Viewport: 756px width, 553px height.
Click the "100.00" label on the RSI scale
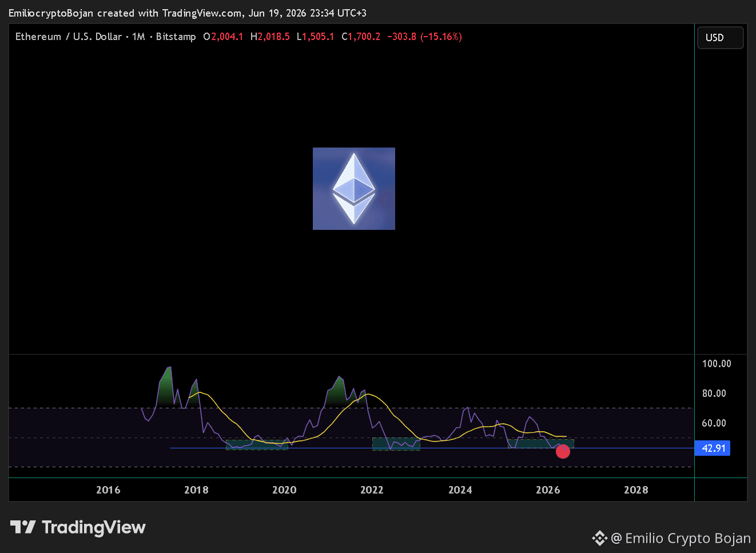[717, 364]
